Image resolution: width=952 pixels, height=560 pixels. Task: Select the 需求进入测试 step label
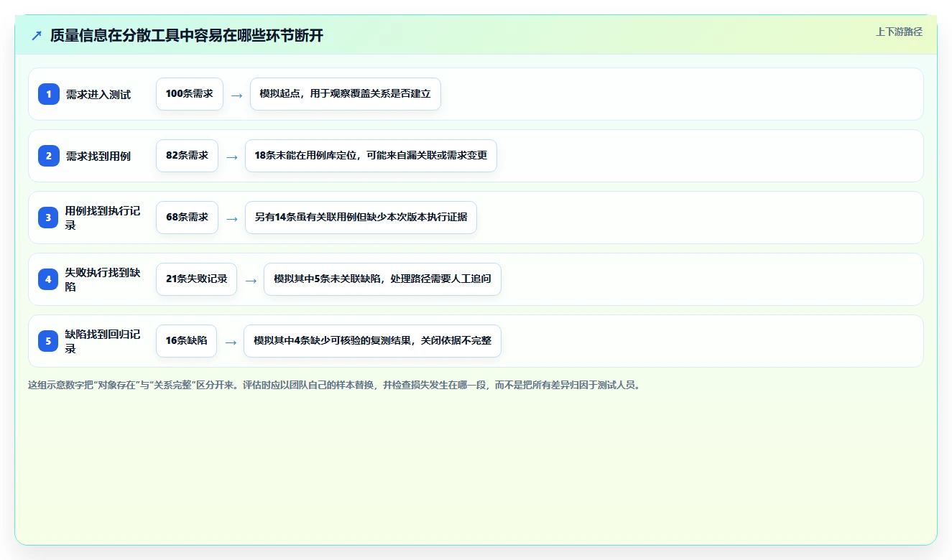pyautogui.click(x=98, y=94)
